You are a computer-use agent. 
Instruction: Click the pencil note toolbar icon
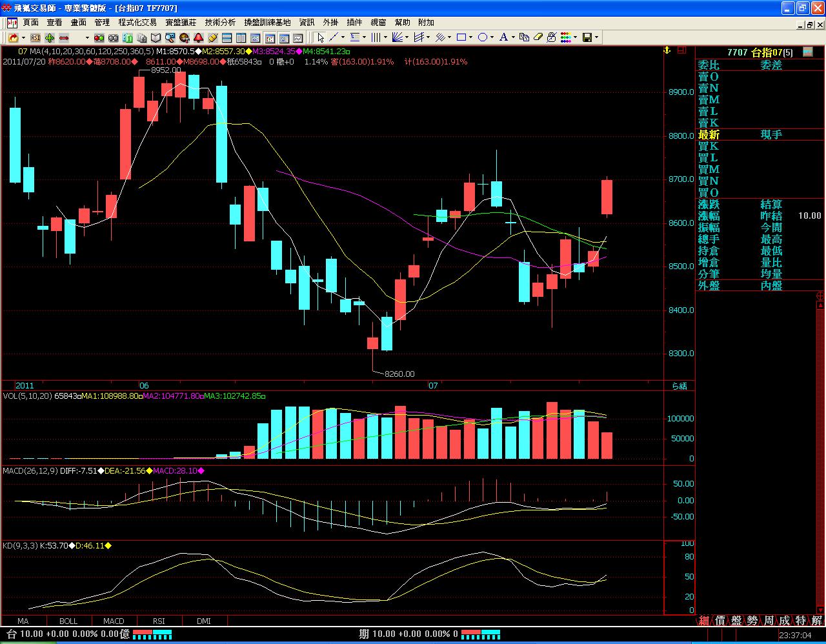point(213,37)
